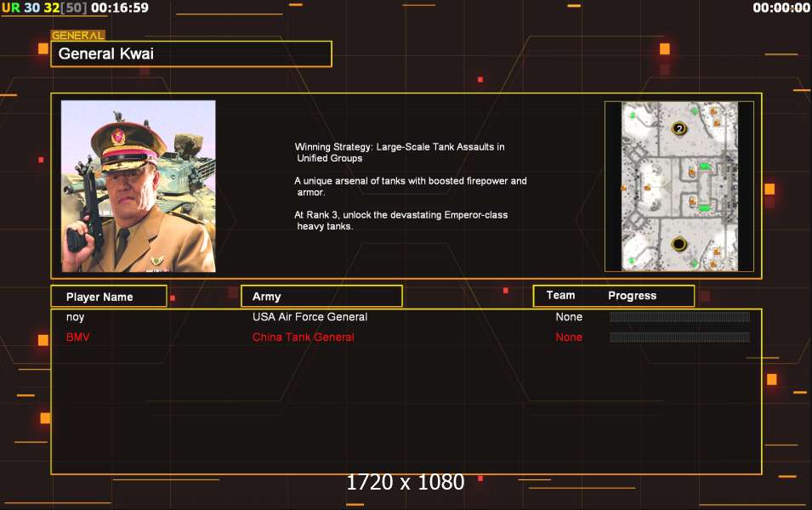Select the unnumbered black start position marker
This screenshot has height=510, width=812.
point(679,244)
